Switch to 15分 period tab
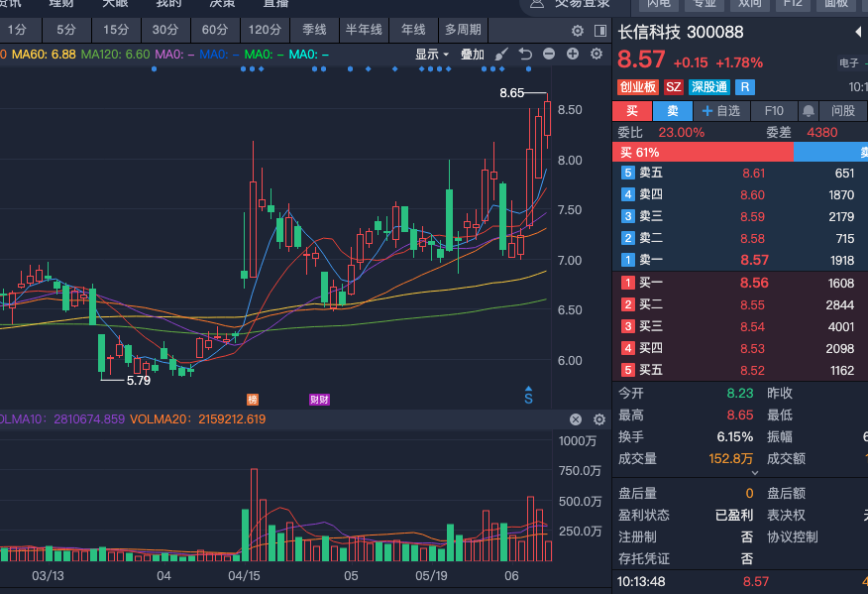Image resolution: width=868 pixels, height=594 pixels. [x=116, y=30]
